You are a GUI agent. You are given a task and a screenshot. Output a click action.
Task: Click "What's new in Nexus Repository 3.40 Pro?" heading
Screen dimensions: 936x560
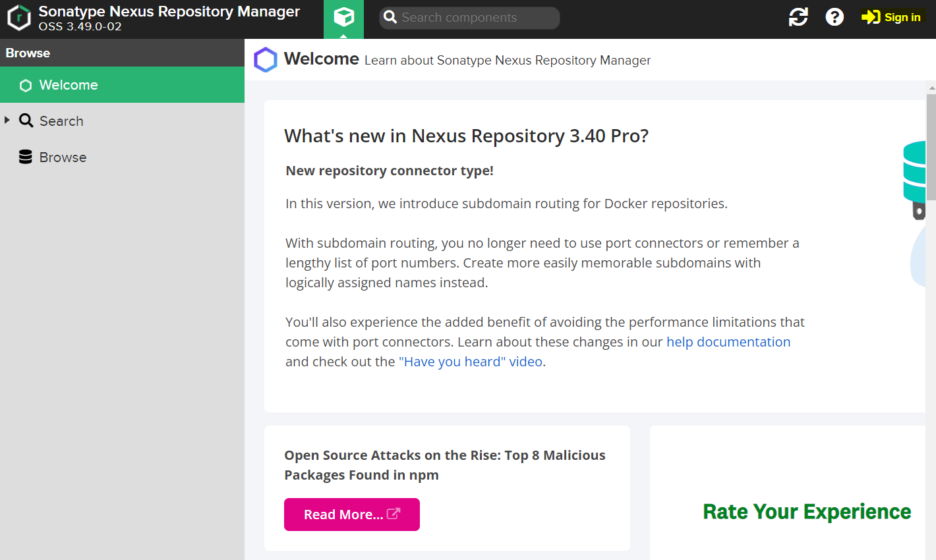(x=467, y=136)
